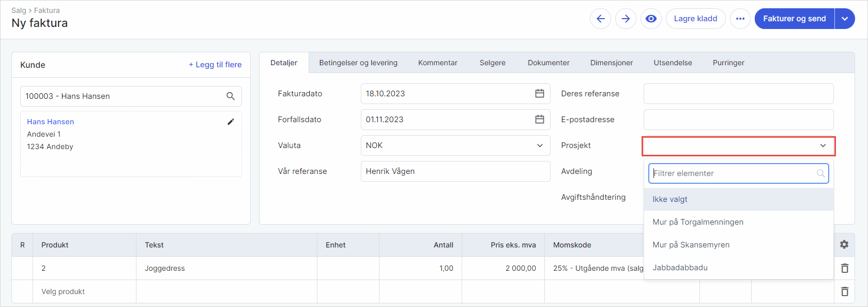
Task: Toggle the eye preview icon
Action: [x=651, y=19]
